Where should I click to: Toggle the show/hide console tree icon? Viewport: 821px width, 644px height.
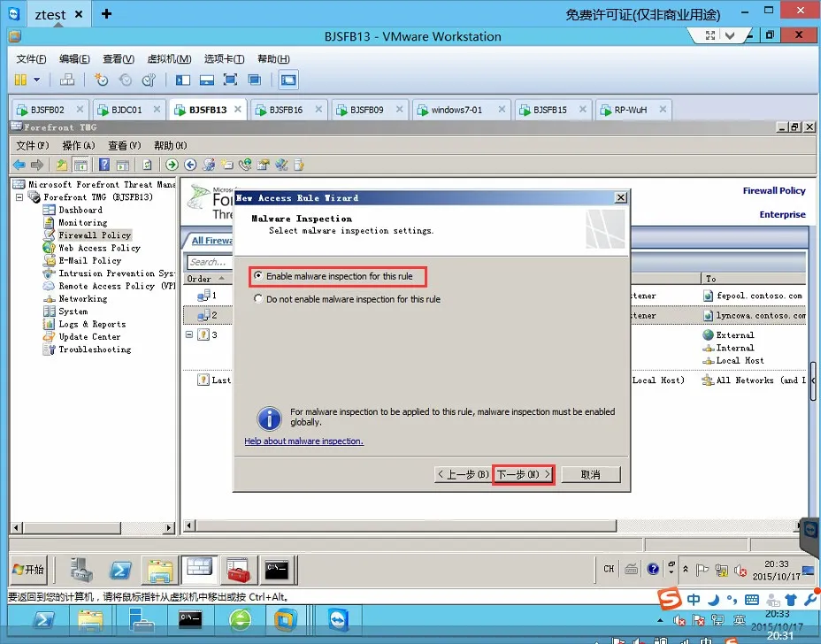pos(81,165)
